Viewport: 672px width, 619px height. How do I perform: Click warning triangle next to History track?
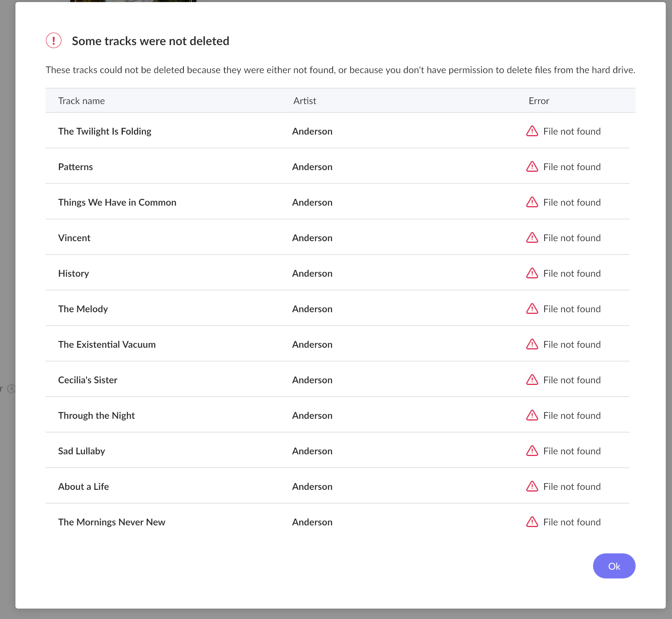pyautogui.click(x=532, y=273)
